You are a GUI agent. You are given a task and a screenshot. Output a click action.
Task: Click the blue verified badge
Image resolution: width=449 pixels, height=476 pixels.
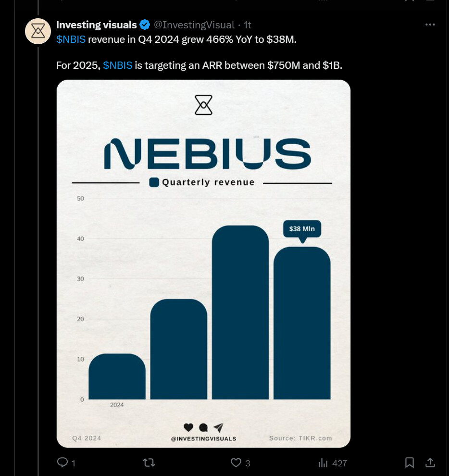[144, 25]
